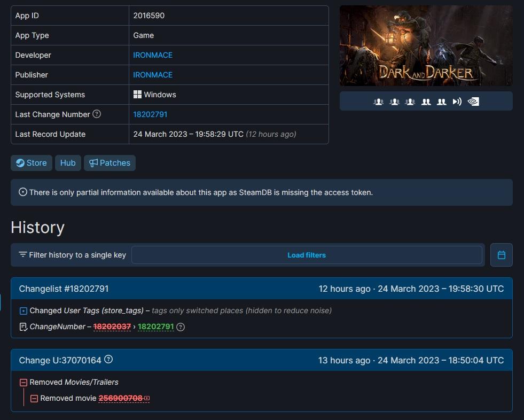524x420 pixels.
Task: Click the play icon after movie 256900708
Action: [147, 398]
